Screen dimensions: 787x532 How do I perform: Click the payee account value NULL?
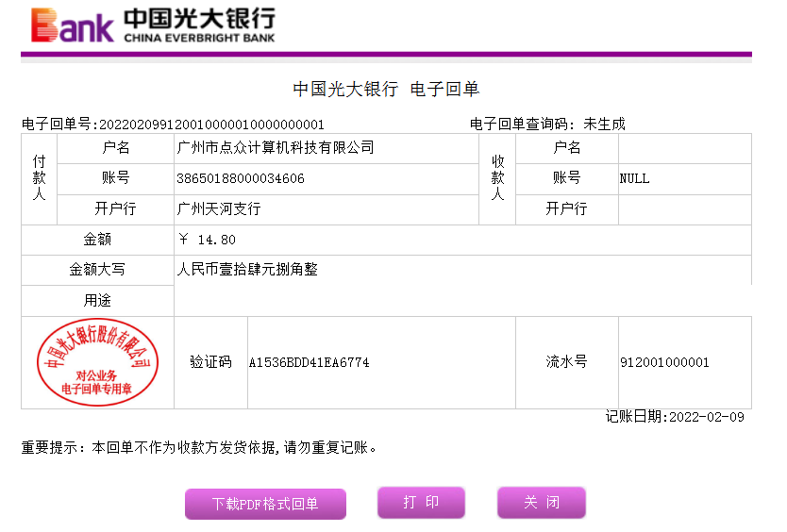point(634,178)
